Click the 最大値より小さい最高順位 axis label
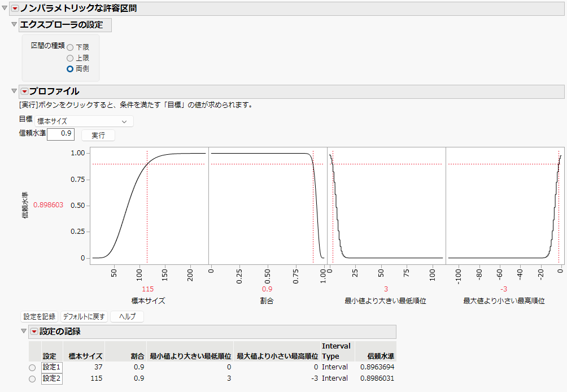This screenshot has height=392, width=567. pos(504,301)
